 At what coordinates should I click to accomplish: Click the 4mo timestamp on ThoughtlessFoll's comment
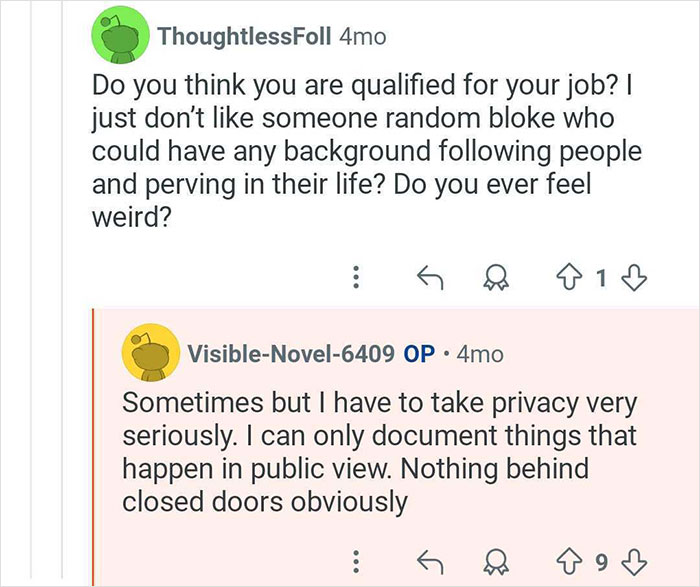[362, 37]
